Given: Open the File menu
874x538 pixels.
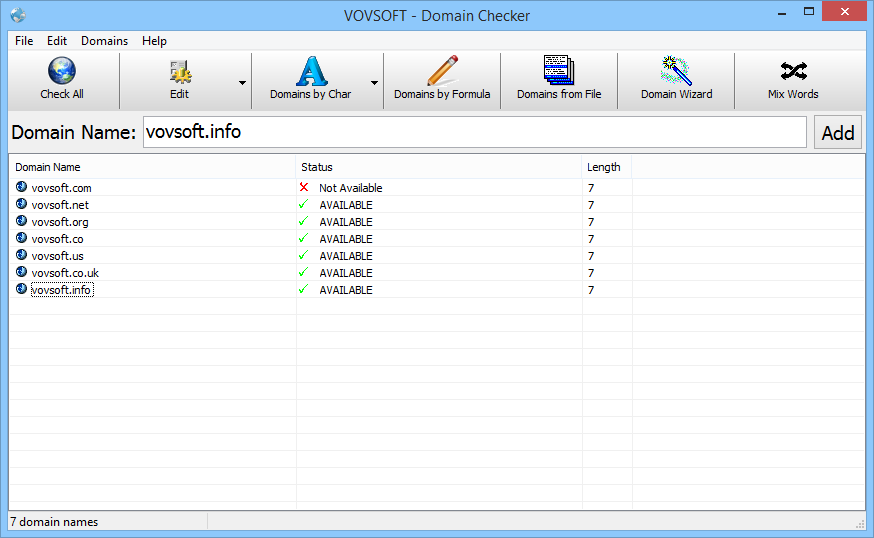Looking at the screenshot, I should [x=24, y=41].
